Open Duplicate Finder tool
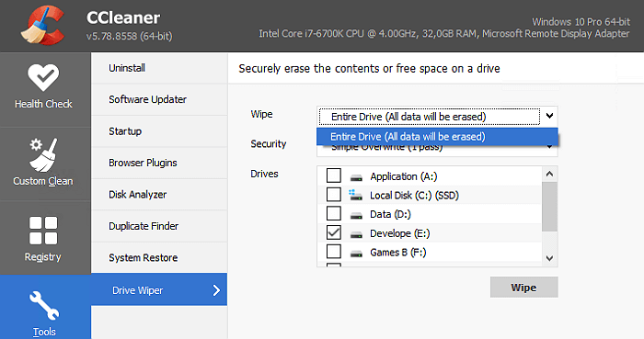Viewport: 644px width, 339px height. [x=159, y=226]
